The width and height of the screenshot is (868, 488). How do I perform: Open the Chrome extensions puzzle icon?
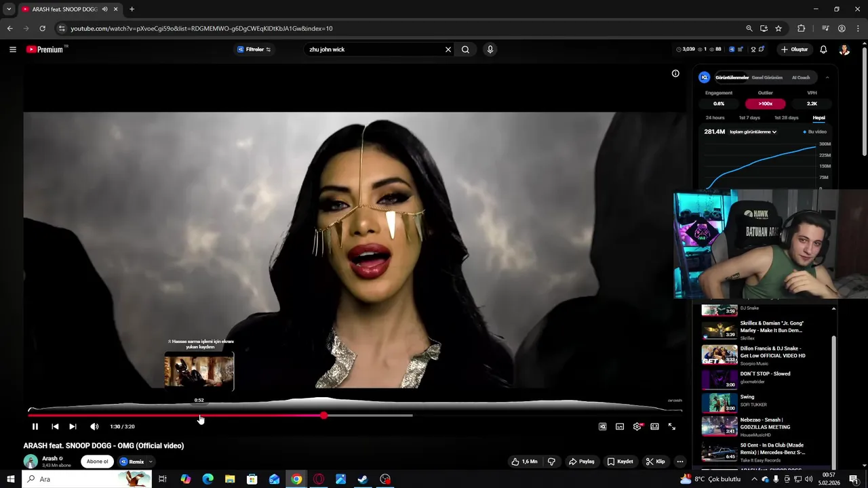click(x=802, y=28)
